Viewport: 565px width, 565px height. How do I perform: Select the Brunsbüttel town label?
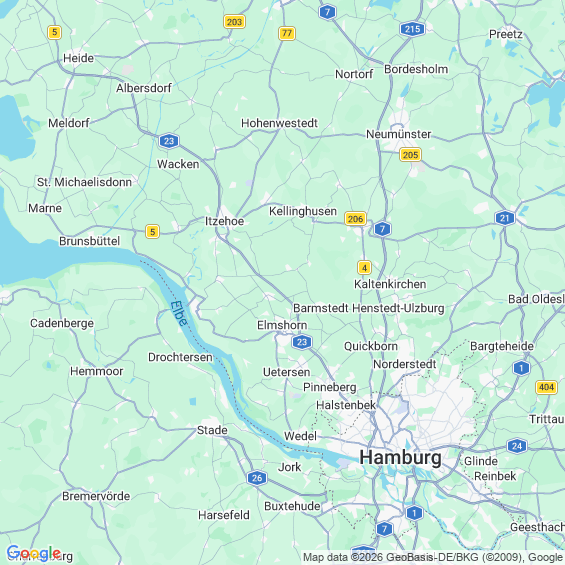click(89, 241)
